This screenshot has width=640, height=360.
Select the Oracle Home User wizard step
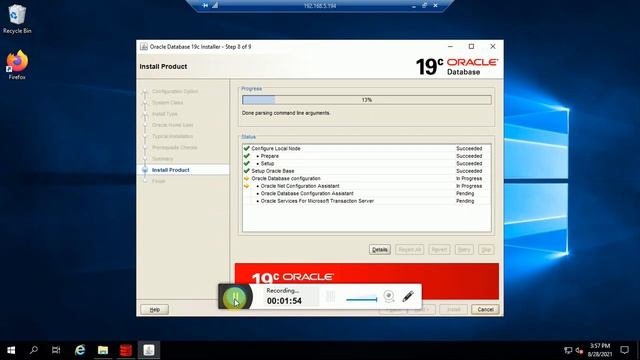[x=173, y=125]
